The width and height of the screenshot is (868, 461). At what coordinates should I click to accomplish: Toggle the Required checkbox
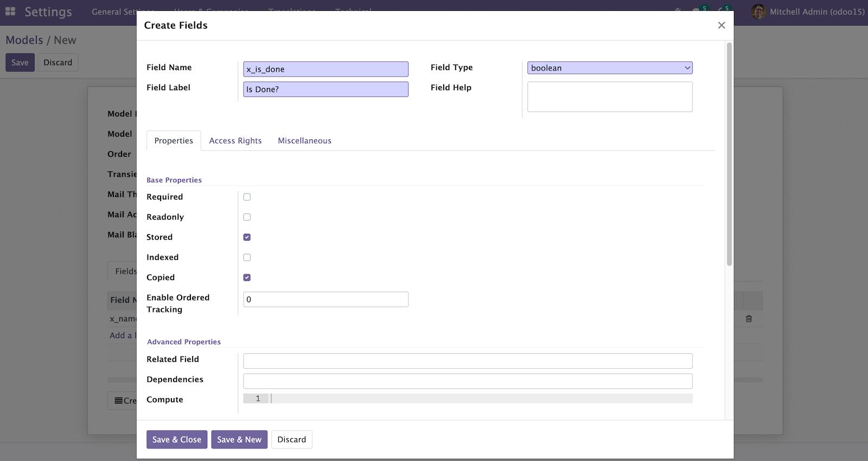pyautogui.click(x=247, y=197)
